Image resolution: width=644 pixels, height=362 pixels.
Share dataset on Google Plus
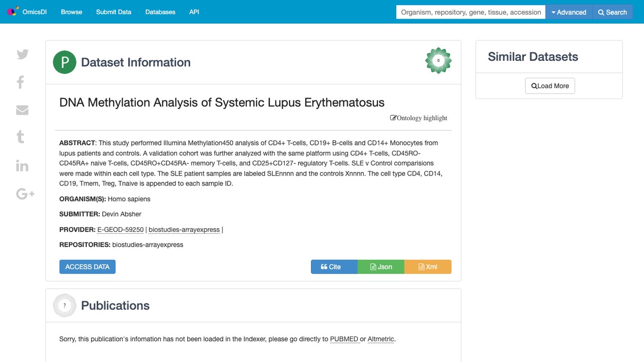[x=25, y=194]
